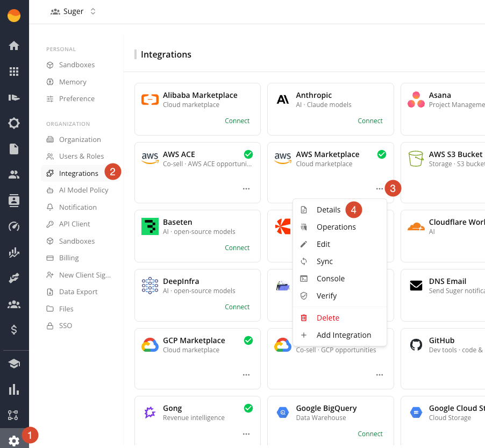Click the DNS Email envelope icon
The width and height of the screenshot is (485, 448).
point(416,285)
